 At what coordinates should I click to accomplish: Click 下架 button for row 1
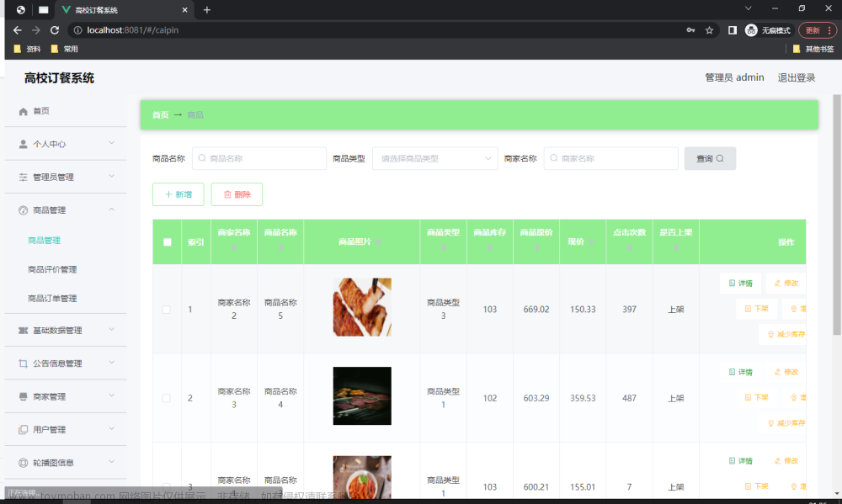point(757,309)
